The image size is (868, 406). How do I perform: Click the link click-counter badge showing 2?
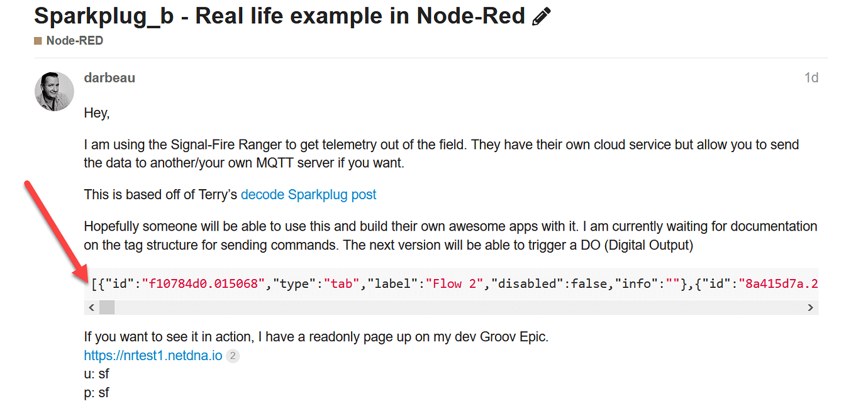(232, 356)
